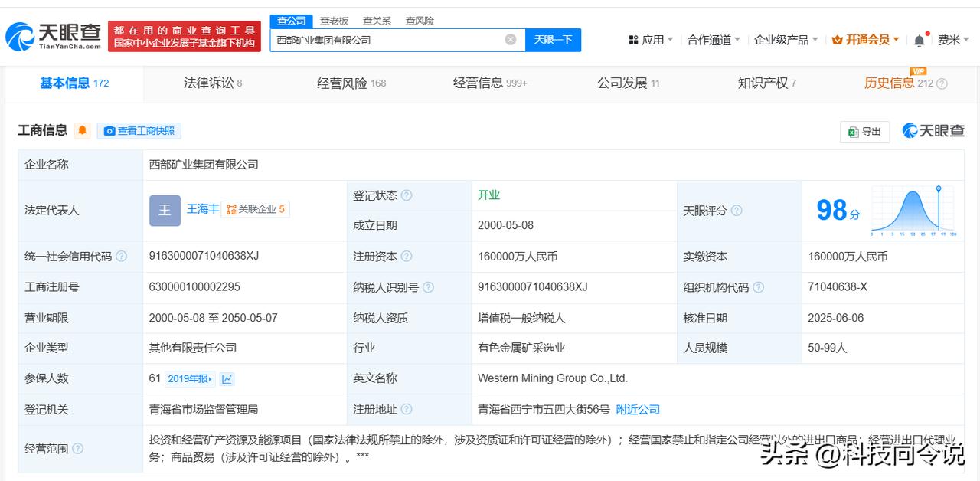
Task: Switch to 经营信息 tab
Action: [490, 83]
